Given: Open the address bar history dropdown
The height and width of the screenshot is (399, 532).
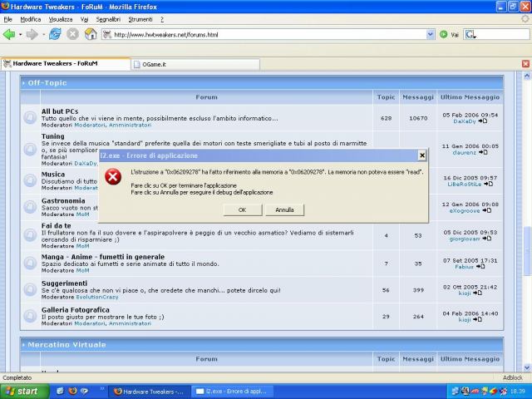Looking at the screenshot, I should pyautogui.click(x=430, y=35).
